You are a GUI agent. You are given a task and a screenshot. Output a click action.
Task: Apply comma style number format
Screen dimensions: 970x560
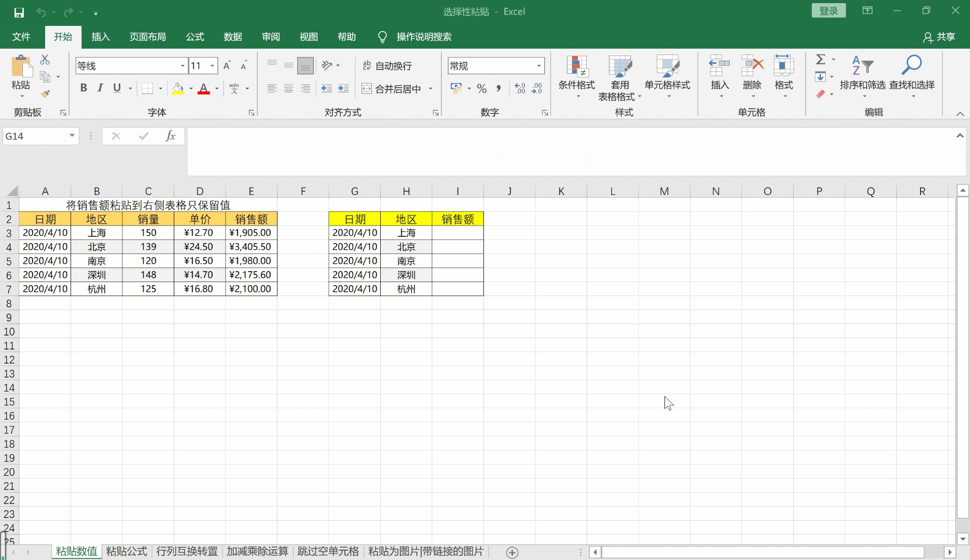click(x=498, y=89)
